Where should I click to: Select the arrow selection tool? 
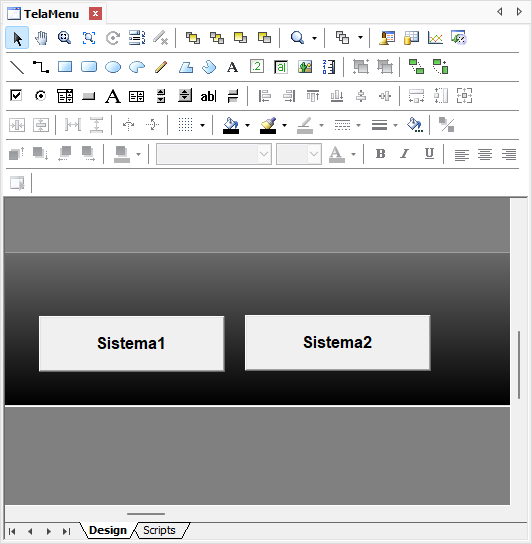coord(17,38)
